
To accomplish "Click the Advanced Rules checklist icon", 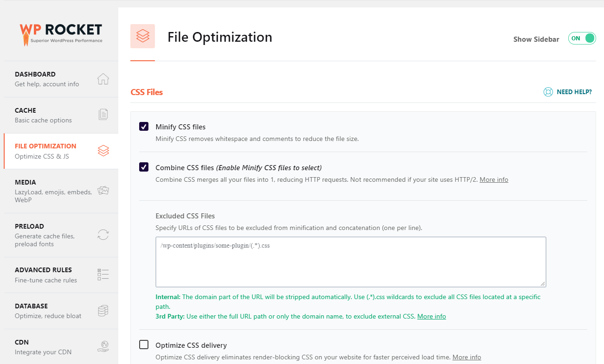I will coord(103,275).
